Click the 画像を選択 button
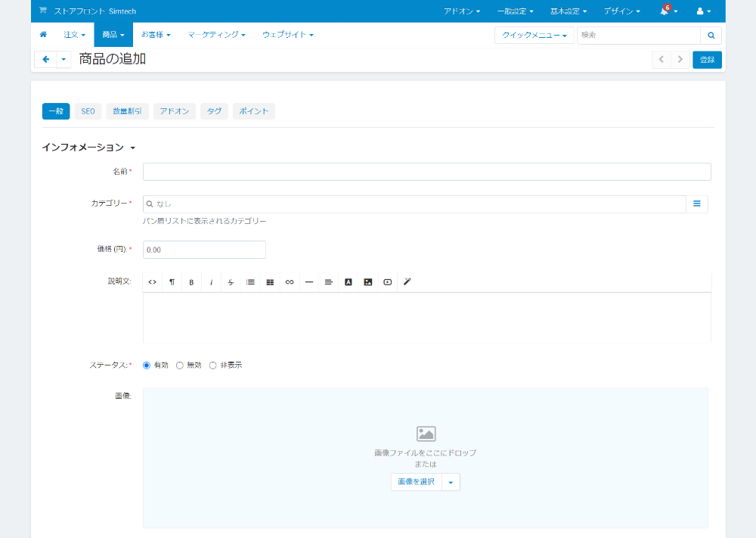The width and height of the screenshot is (756, 538). tap(417, 482)
